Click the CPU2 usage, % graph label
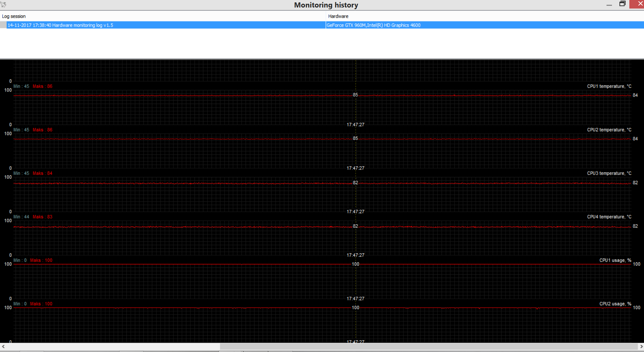 [x=615, y=304]
